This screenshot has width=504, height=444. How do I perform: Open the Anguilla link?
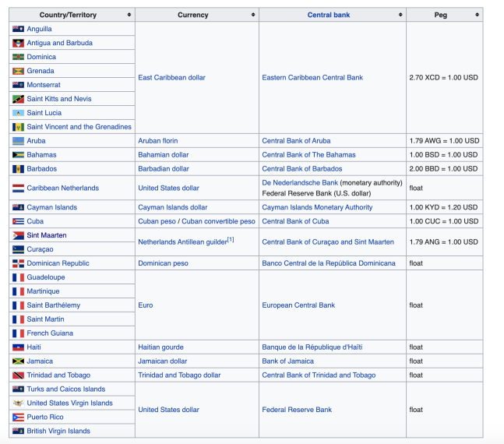[39, 29]
